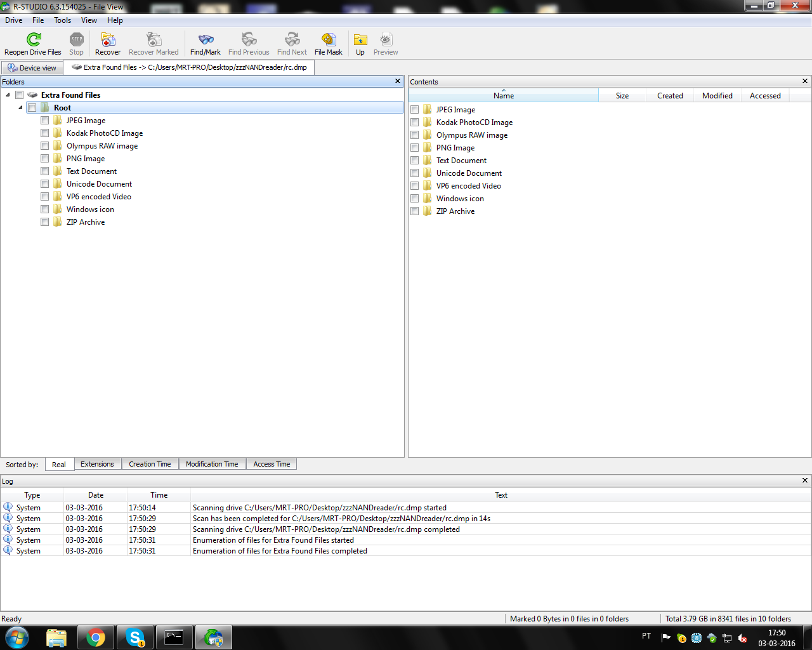Sort by the Extensions tab
This screenshot has width=812, height=650.
point(97,464)
